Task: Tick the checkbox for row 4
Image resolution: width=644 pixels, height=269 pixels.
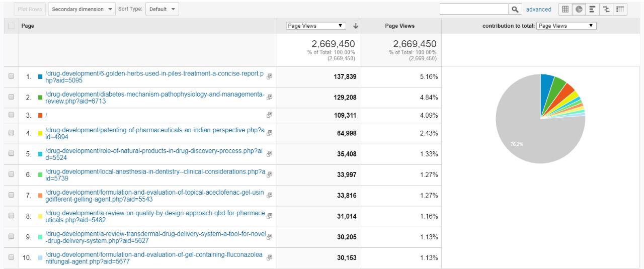Action: pyautogui.click(x=11, y=133)
